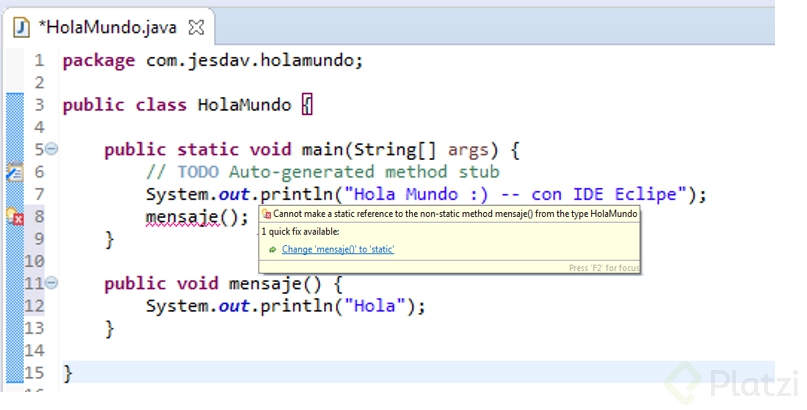Click 'Press F2 for focus' hint text

pos(604,268)
